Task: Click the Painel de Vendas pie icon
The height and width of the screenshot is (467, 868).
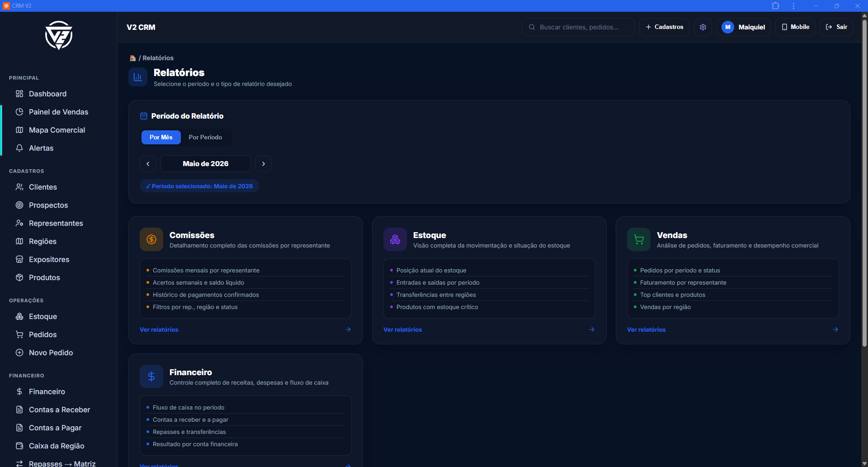Action: coord(19,112)
